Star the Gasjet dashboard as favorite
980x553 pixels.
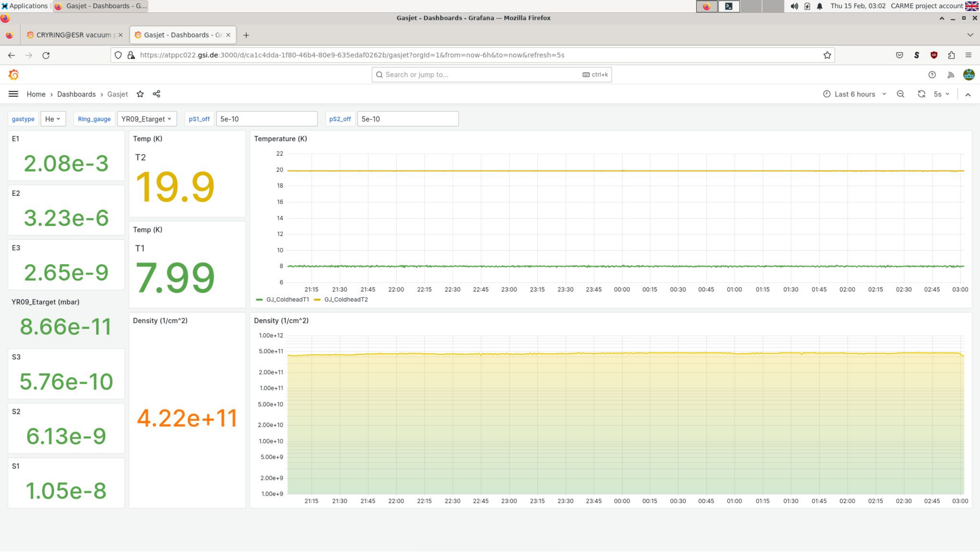140,94
